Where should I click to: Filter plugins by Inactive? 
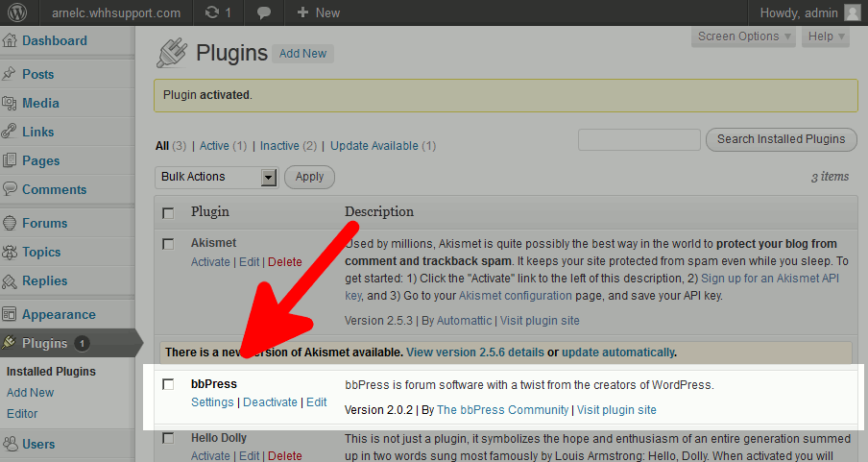tap(279, 146)
